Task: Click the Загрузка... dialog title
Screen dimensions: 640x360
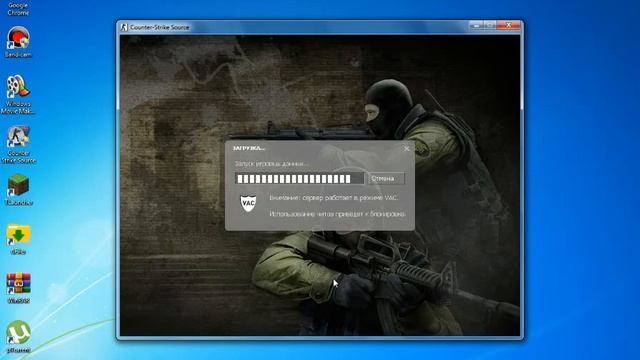Action: [x=249, y=148]
